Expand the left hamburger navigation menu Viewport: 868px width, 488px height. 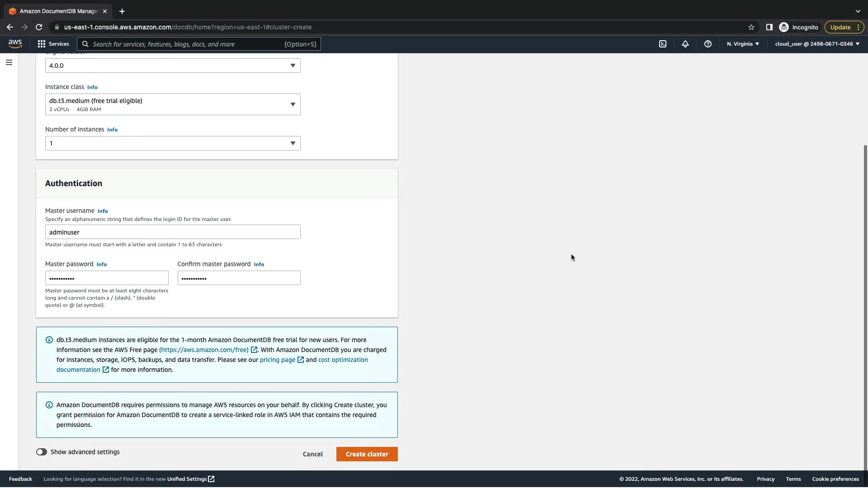(9, 62)
